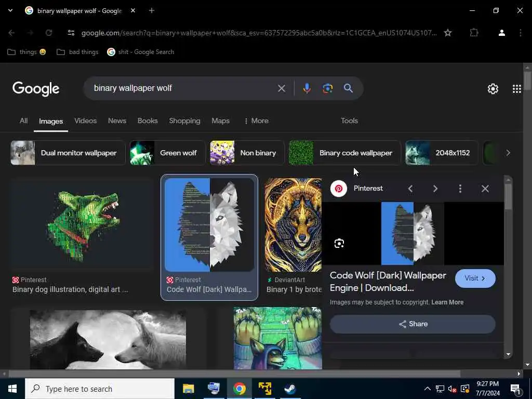Click the Pinterest logo in preview panel

click(339, 189)
